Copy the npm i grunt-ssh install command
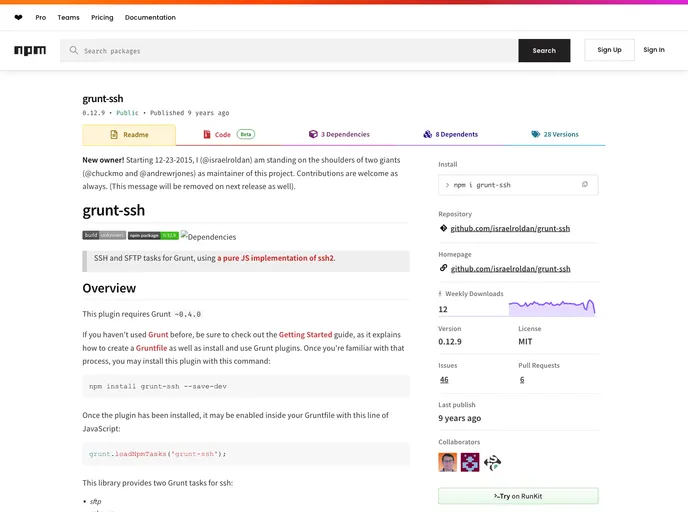Screen dimensions: 688x512 (x=584, y=185)
